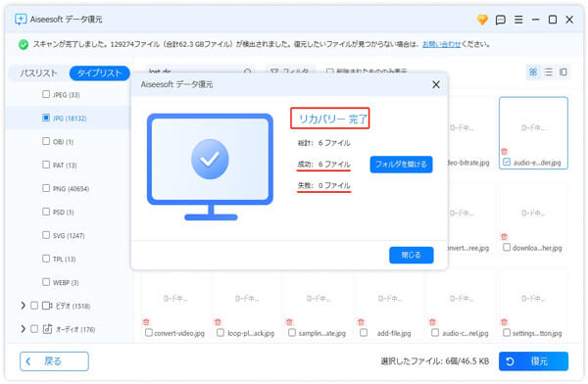Switch to list view layout
The height and width of the screenshot is (384, 588).
pos(548,72)
